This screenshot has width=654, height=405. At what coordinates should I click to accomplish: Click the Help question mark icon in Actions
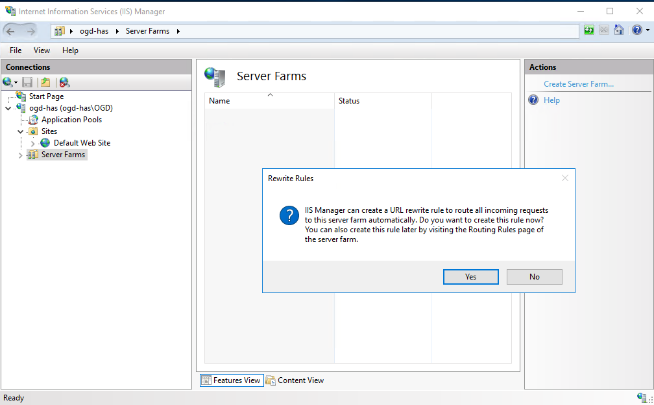tap(533, 100)
